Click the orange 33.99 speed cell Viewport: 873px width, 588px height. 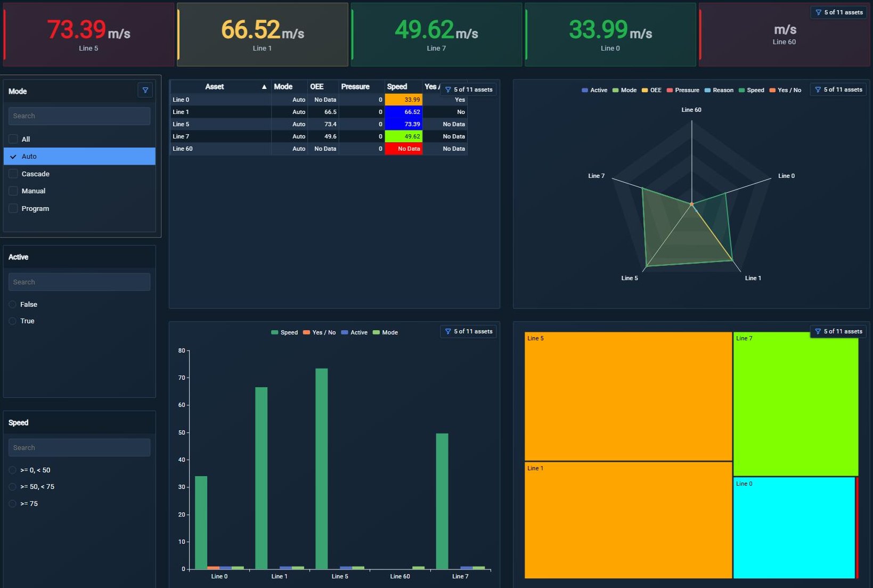click(x=404, y=100)
